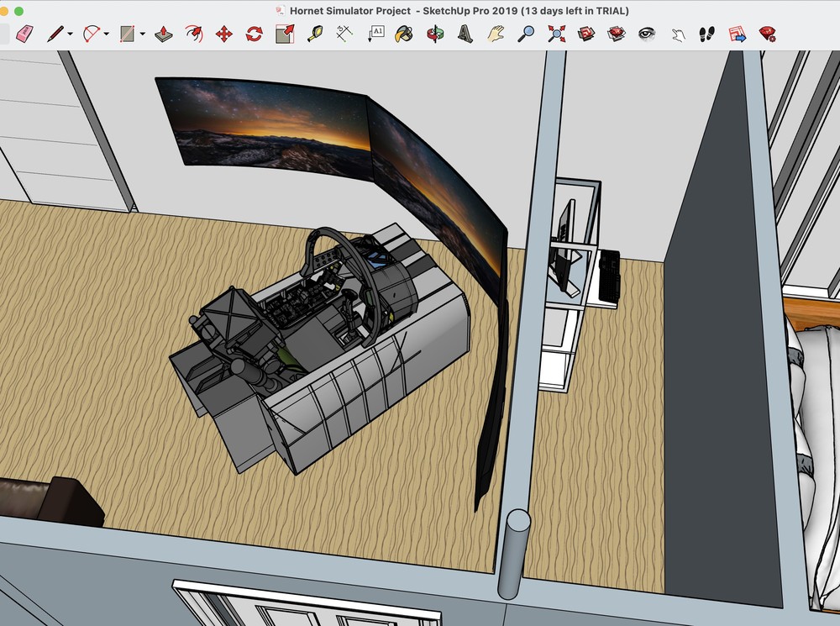Image resolution: width=840 pixels, height=626 pixels.
Task: Activate the Offset tool
Action: (x=283, y=35)
